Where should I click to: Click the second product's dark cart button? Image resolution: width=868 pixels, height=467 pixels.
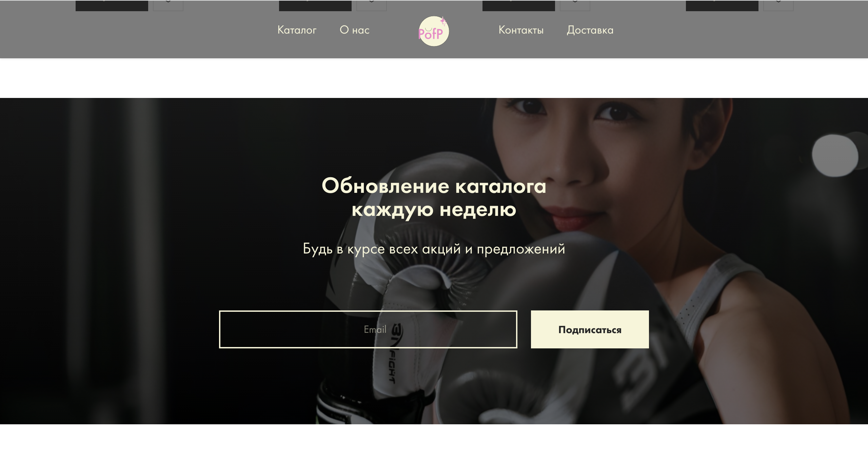pos(315,5)
